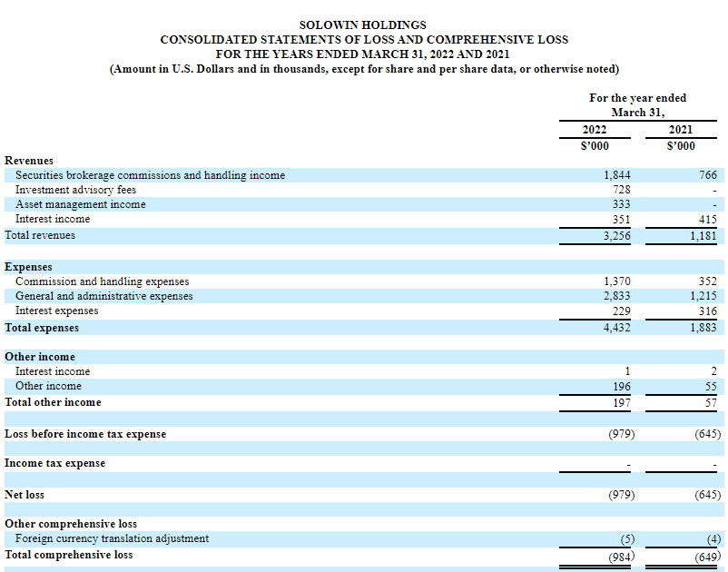Click the Revenues section heading
728x572 pixels.
(x=29, y=161)
